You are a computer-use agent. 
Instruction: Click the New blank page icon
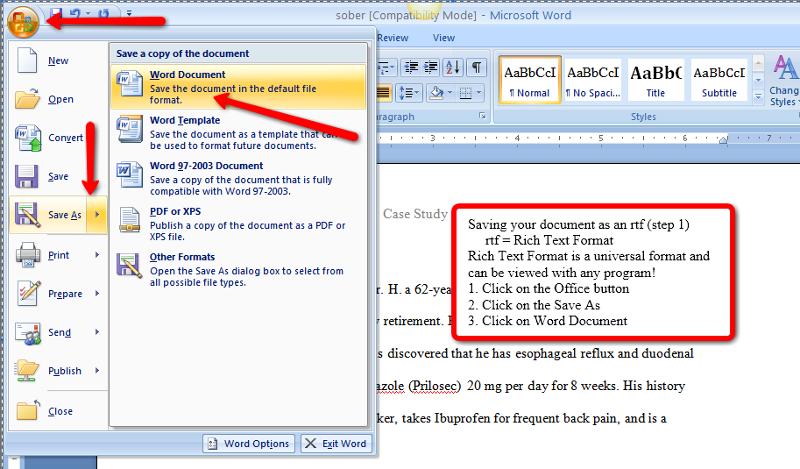point(27,60)
